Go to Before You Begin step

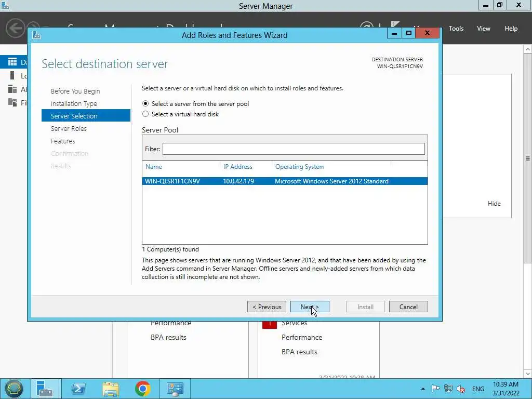(75, 91)
